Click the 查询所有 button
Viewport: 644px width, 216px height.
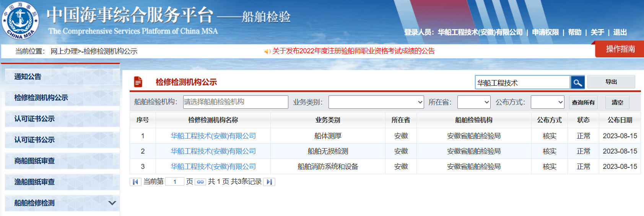coord(583,102)
